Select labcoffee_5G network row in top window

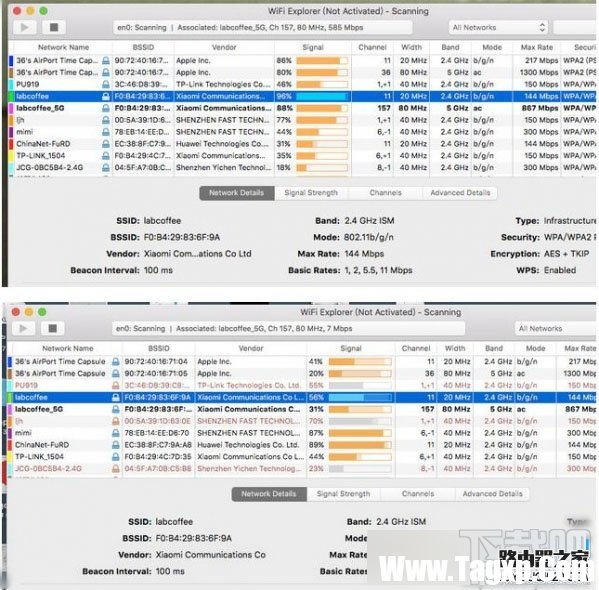click(x=302, y=108)
